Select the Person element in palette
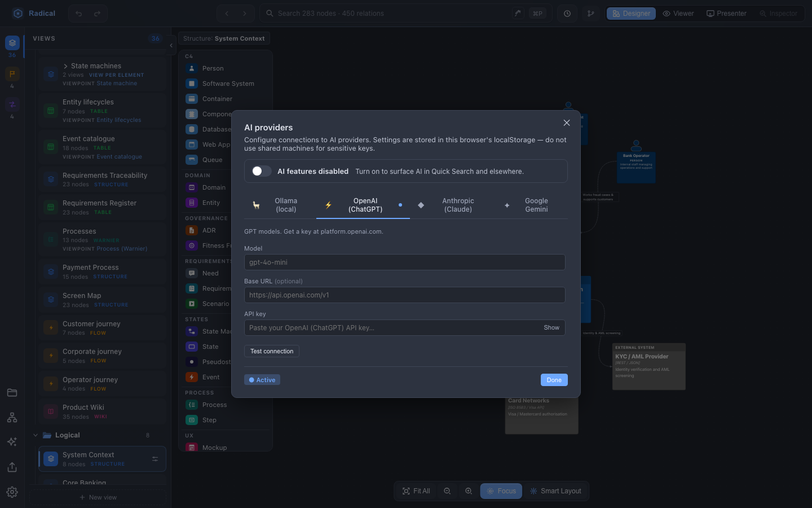The image size is (812, 508). pos(226,68)
